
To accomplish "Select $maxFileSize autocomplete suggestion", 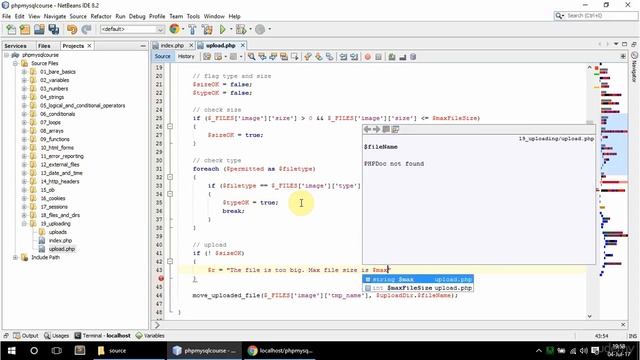I will point(418,288).
